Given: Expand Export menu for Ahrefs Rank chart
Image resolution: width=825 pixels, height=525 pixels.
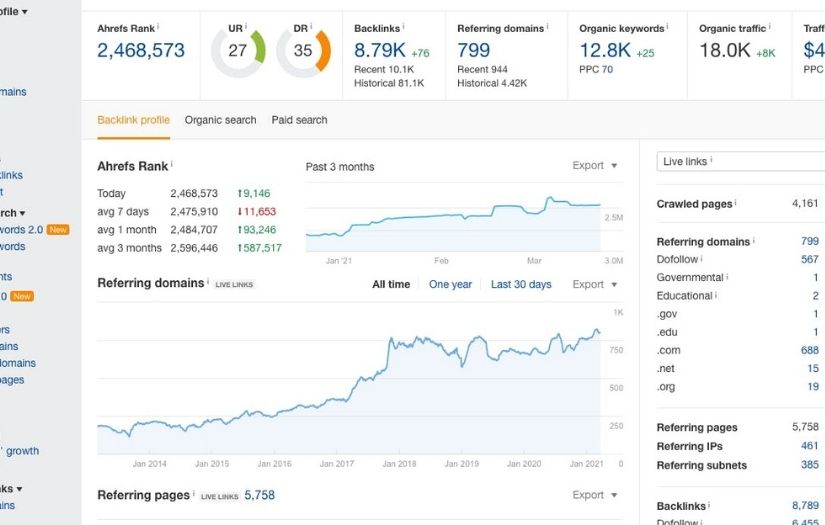Looking at the screenshot, I should [x=594, y=166].
